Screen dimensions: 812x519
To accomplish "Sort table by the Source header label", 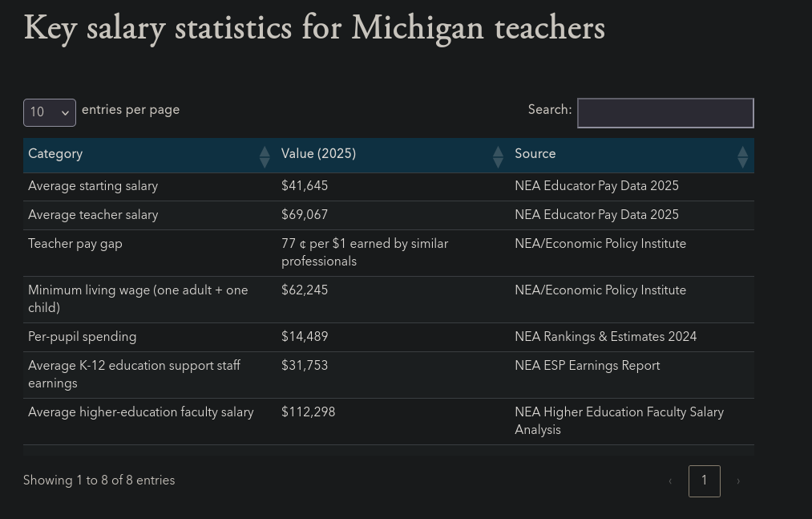I will point(535,154).
